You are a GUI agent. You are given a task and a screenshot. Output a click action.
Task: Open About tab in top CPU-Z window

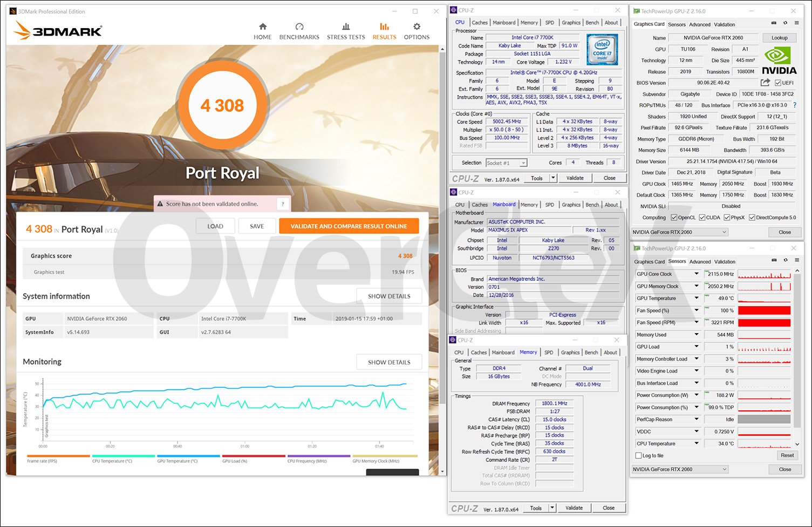point(611,23)
